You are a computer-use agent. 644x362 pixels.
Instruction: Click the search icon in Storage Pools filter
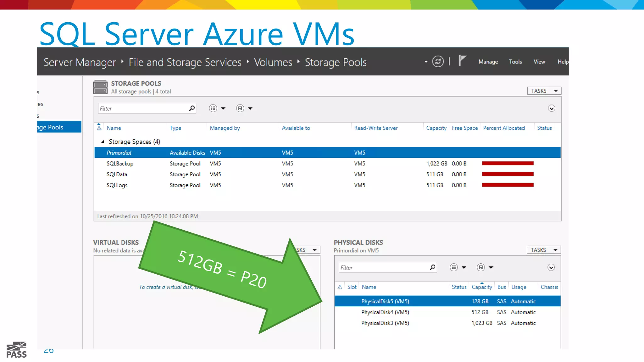(192, 108)
